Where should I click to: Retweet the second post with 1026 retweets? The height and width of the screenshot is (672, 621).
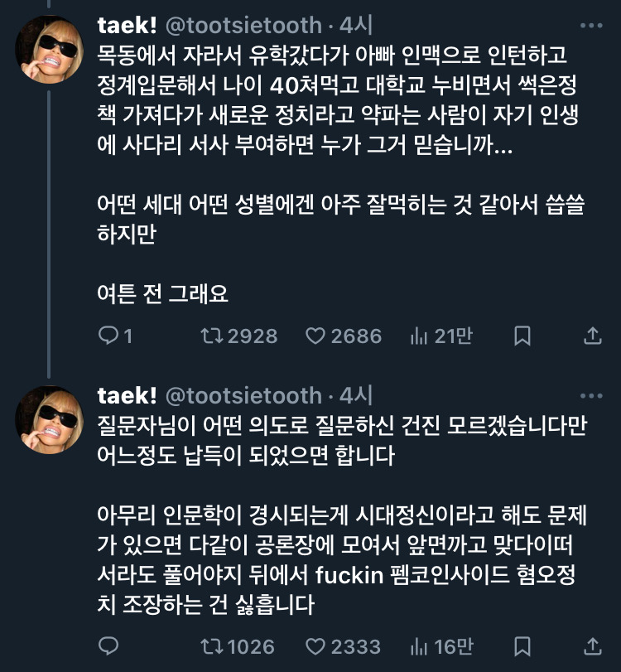[x=213, y=645]
